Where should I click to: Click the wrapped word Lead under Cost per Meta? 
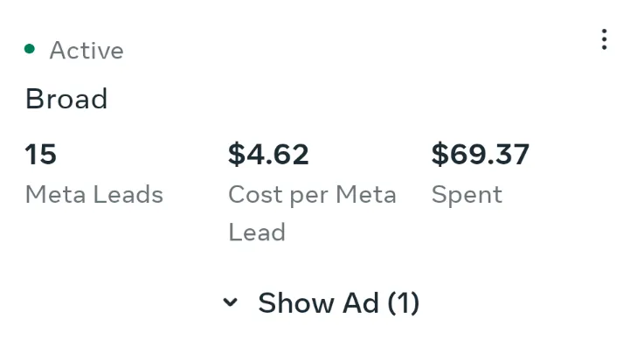[257, 232]
